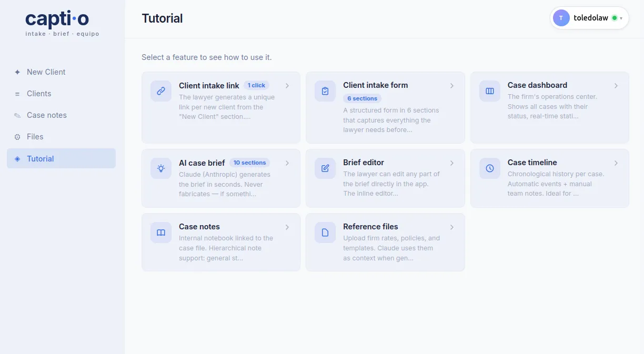
Task: Expand the Client intake form chevron
Action: pyautogui.click(x=452, y=86)
